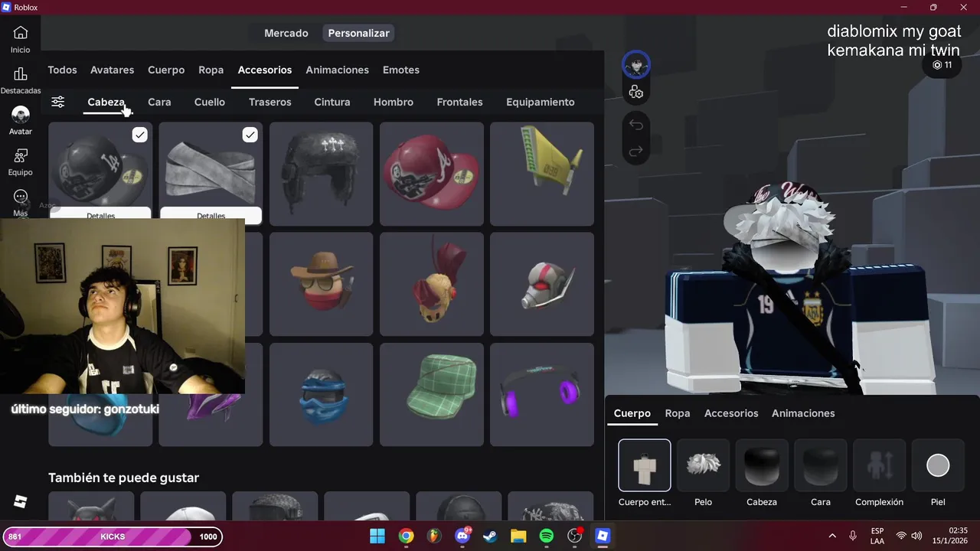Select the top Cuerpo category tab

166,70
